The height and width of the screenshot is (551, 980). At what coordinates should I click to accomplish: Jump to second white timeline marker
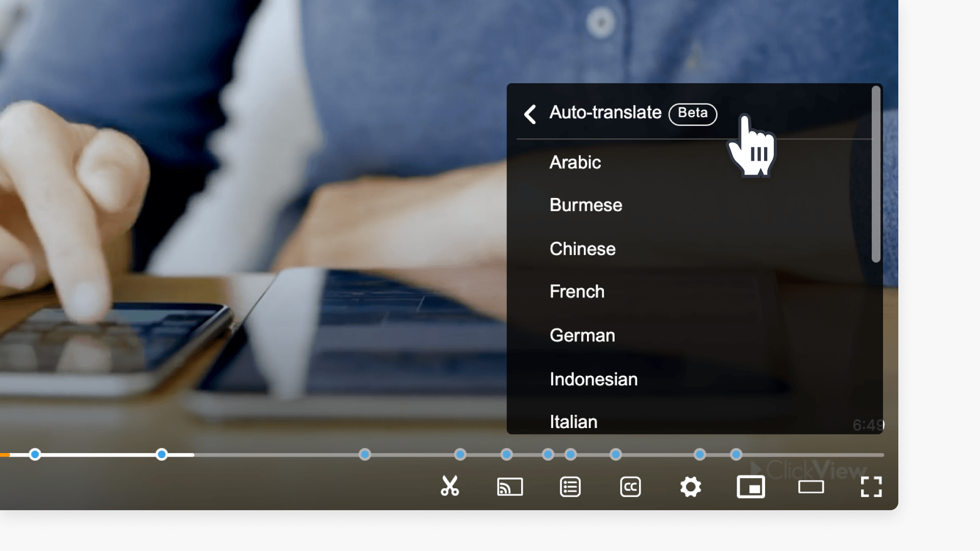coord(161,455)
